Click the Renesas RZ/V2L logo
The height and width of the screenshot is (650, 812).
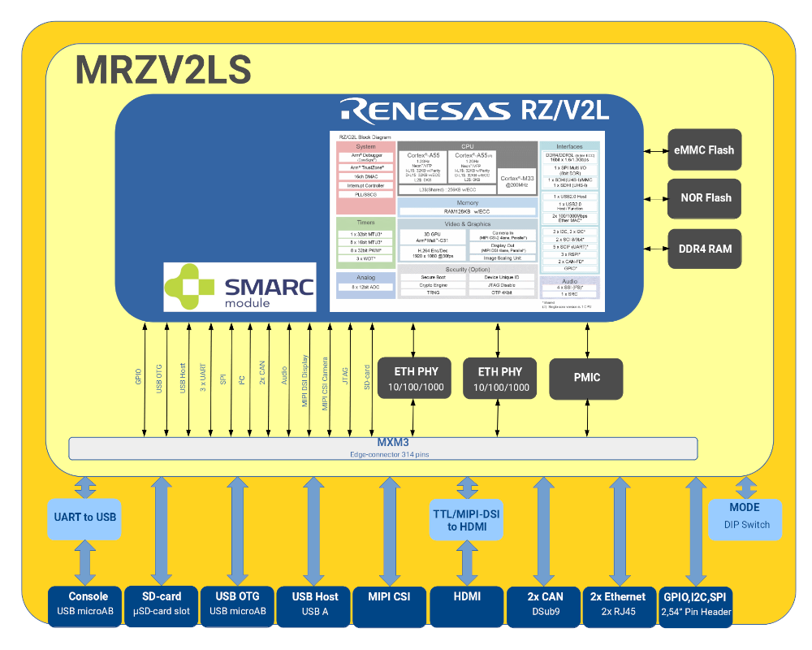(474, 109)
